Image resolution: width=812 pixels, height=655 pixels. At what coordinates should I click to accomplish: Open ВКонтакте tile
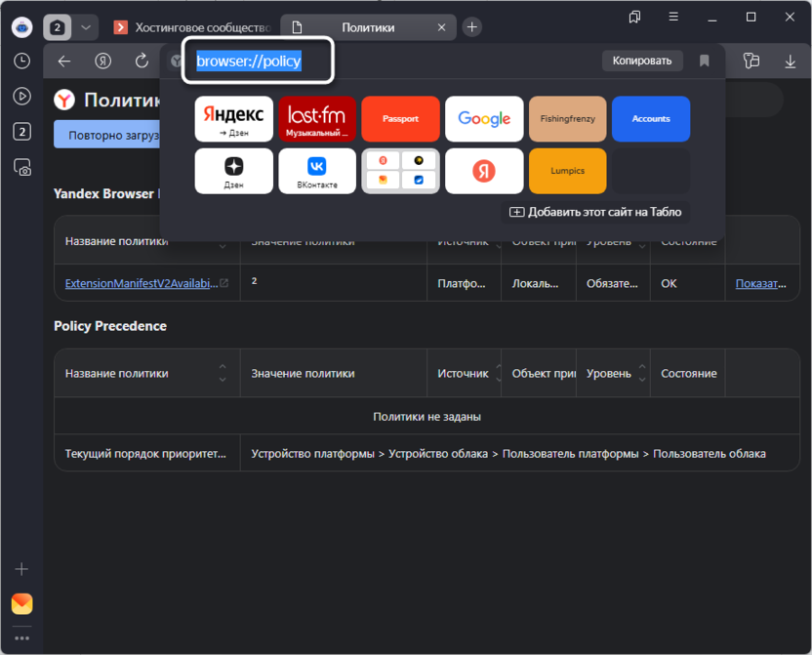pos(317,171)
